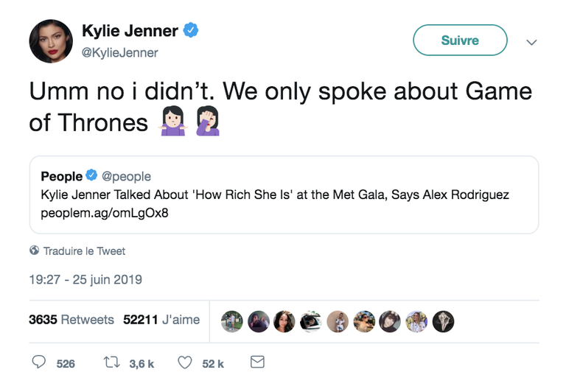
Task: Open Kylie Jenner's profile picture
Action: pyautogui.click(x=50, y=41)
